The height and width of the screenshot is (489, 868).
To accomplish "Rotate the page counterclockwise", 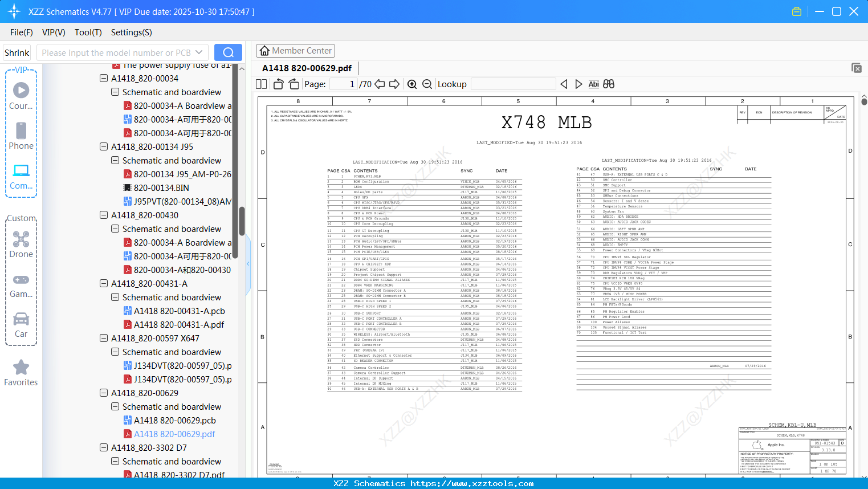I will tap(279, 84).
